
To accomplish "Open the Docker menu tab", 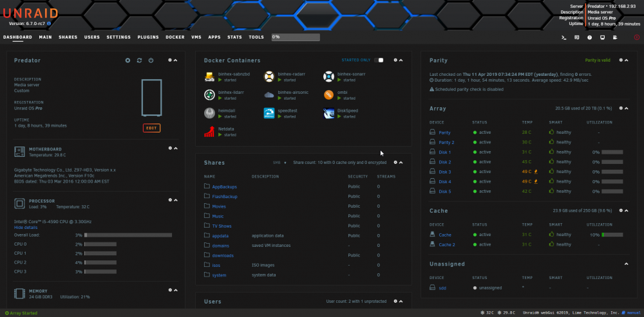I will tap(175, 37).
